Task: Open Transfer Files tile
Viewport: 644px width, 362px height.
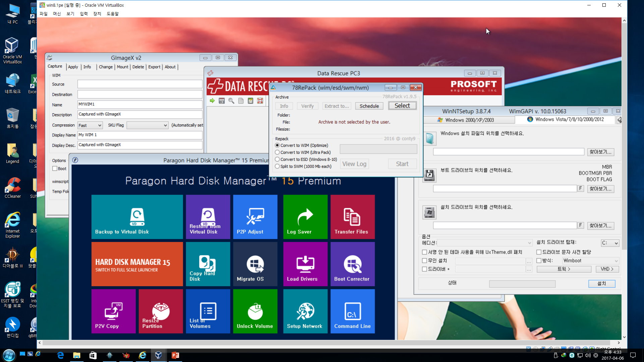Action: [353, 217]
